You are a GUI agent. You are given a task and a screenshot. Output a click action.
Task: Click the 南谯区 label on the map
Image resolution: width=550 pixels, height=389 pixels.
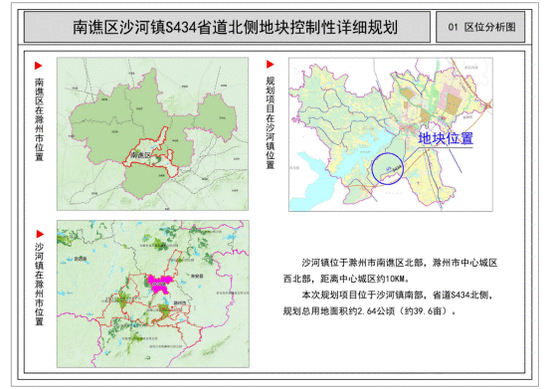(140, 155)
